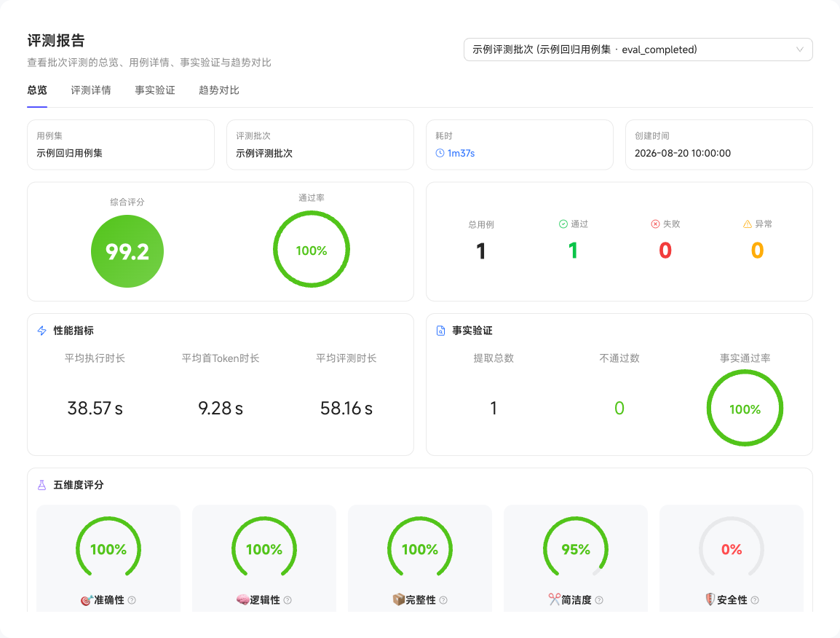Image resolution: width=840 pixels, height=638 pixels.
Task: Switch to the 评测详情 tab
Action: pos(91,90)
